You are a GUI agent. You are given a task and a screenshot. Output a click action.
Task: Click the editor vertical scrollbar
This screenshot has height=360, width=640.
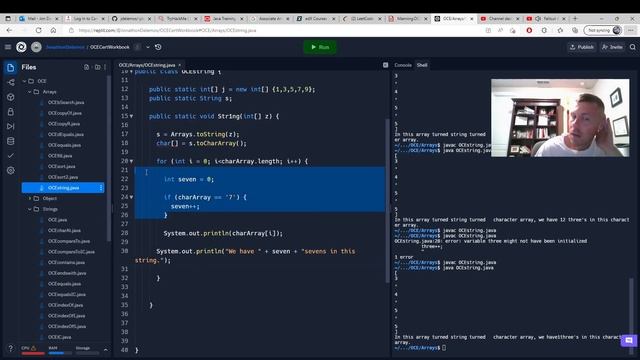coord(387,200)
